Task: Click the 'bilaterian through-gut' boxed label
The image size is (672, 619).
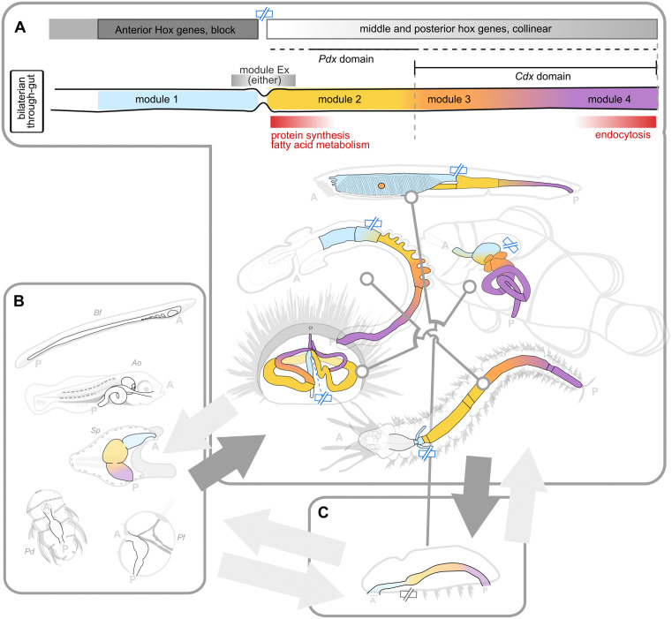Action: pos(27,102)
